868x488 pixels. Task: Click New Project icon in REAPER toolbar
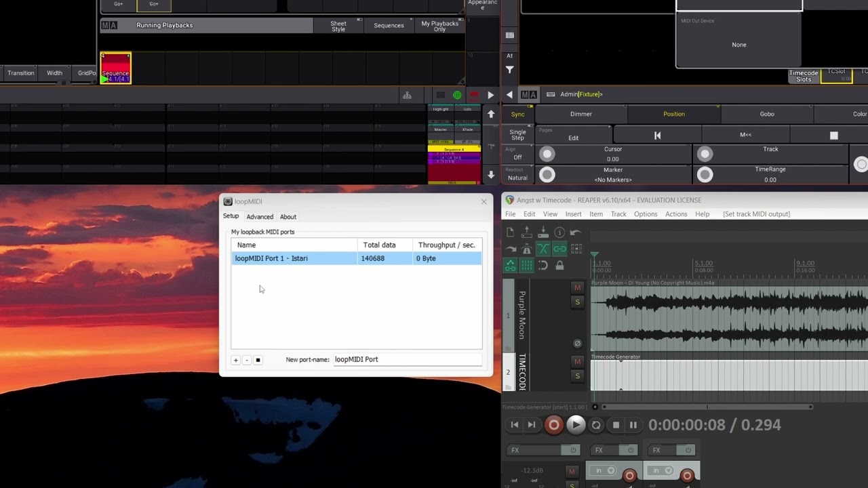coord(511,232)
